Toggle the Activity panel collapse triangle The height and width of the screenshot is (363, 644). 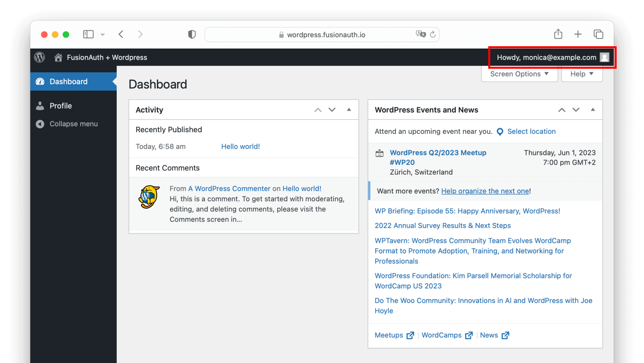click(349, 109)
